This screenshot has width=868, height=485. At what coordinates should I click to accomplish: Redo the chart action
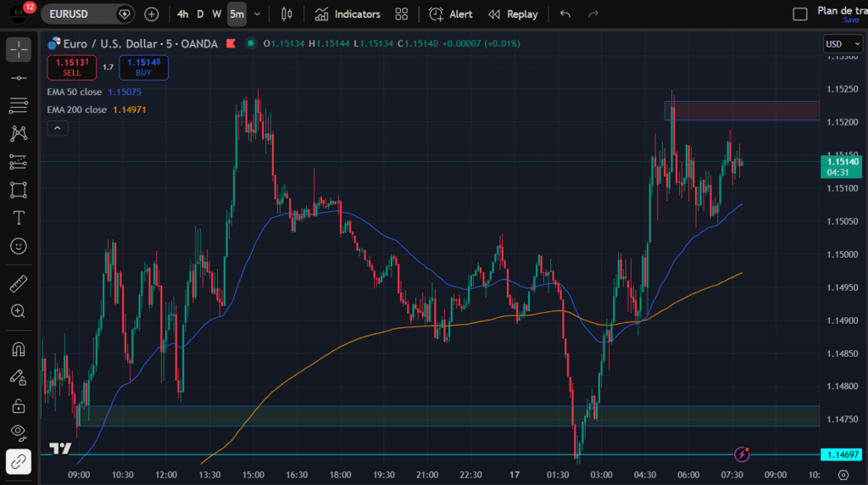coord(593,14)
